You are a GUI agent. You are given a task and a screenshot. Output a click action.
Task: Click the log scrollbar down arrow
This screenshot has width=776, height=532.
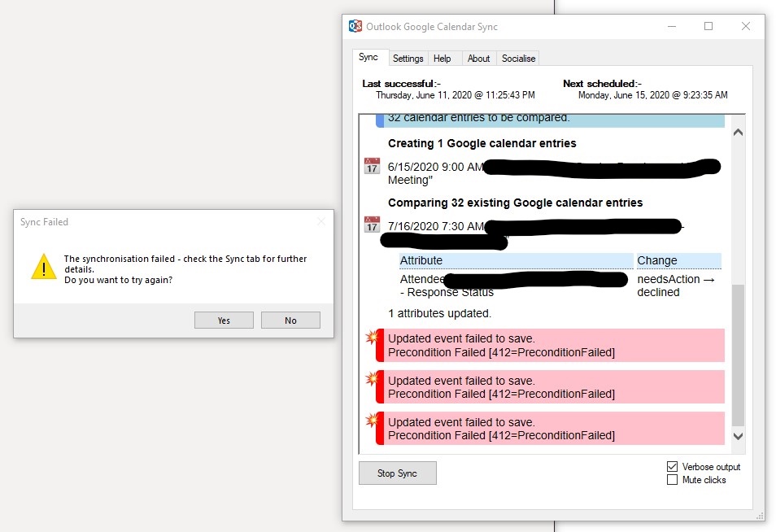738,436
